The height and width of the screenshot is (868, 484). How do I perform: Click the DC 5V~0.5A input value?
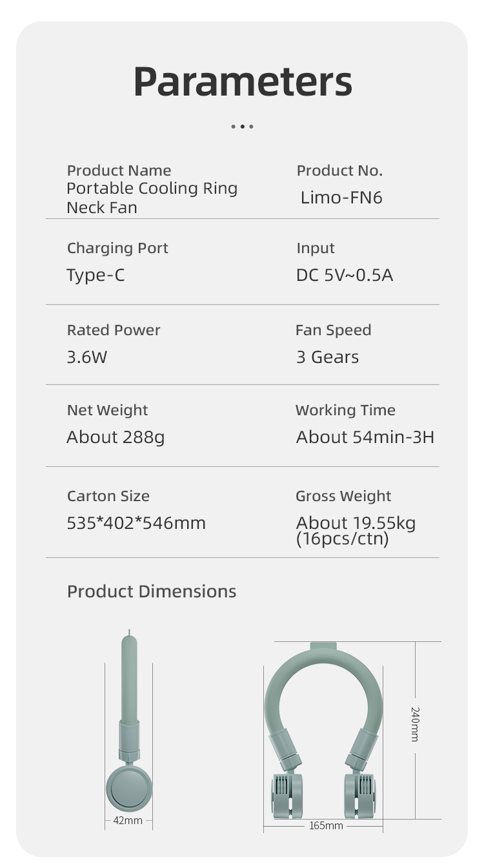tap(345, 275)
